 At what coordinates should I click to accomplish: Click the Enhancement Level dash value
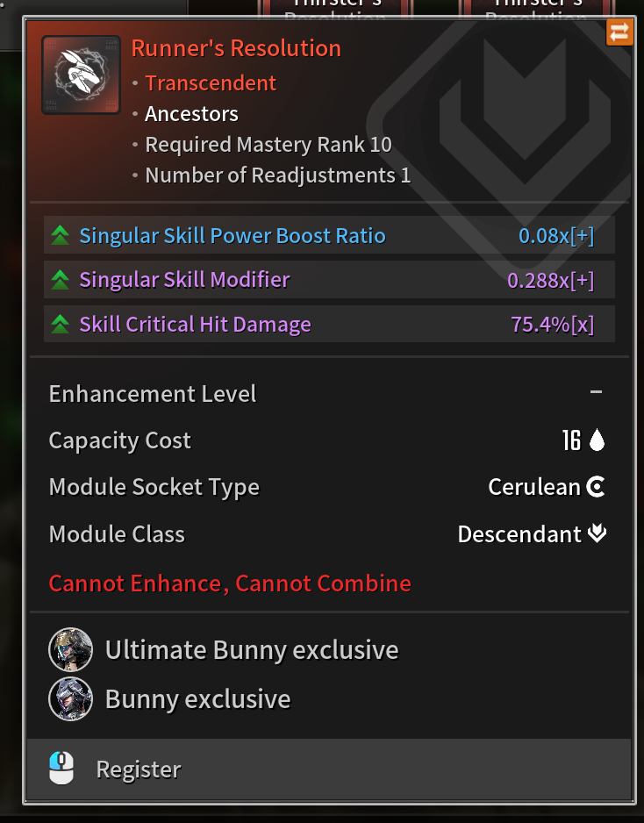(596, 392)
